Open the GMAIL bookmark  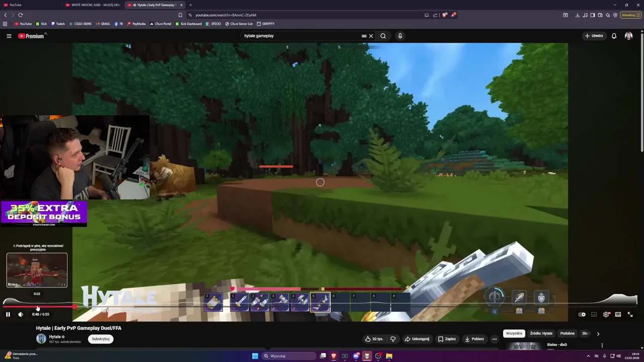(x=103, y=24)
